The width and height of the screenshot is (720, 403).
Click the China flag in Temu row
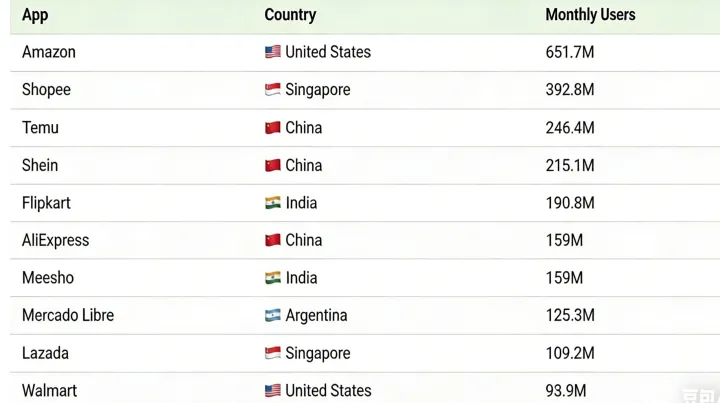pyautogui.click(x=273, y=128)
